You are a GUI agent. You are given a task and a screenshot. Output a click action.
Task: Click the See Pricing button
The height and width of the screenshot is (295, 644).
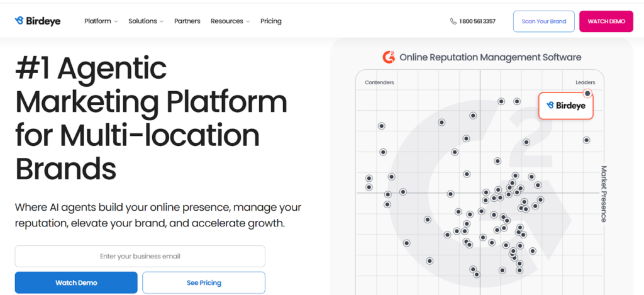coord(204,282)
